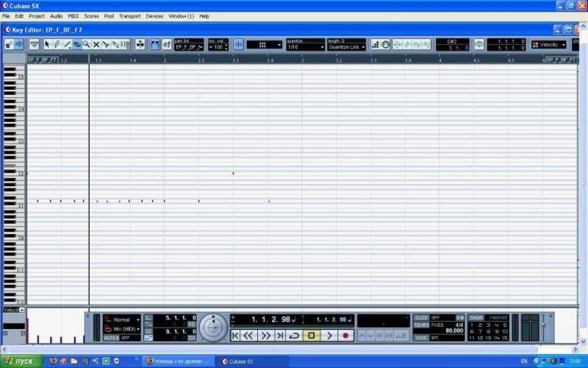Viewport: 588px width, 368px height.
Task: Click Go to Next Marker transport button
Action: [280, 336]
